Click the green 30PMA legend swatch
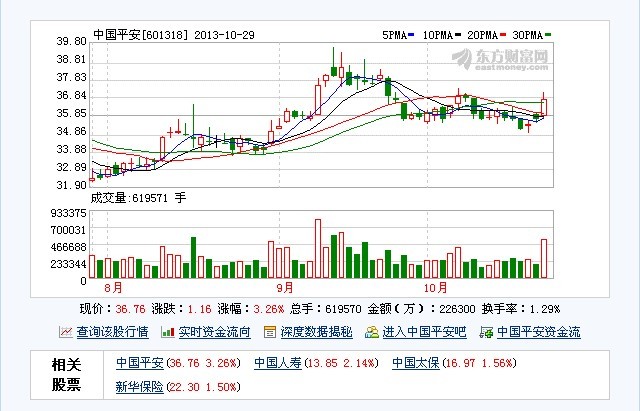640x411 pixels. coord(548,35)
